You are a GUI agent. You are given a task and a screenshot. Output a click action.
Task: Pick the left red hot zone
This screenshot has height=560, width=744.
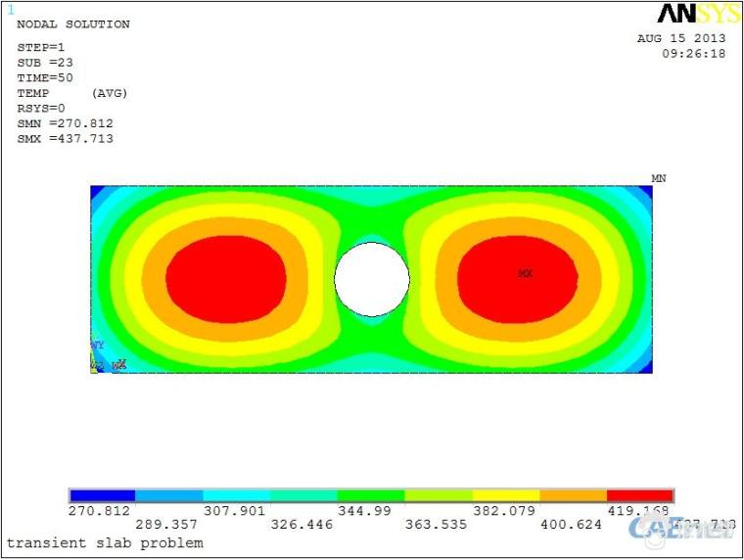pos(226,279)
